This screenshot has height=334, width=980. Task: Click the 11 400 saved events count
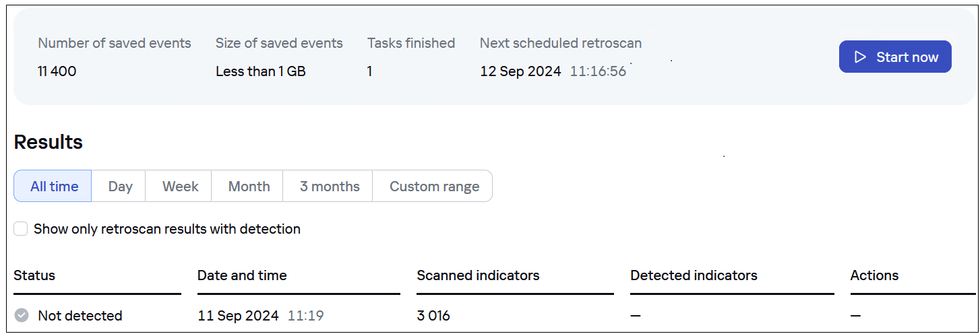point(57,71)
